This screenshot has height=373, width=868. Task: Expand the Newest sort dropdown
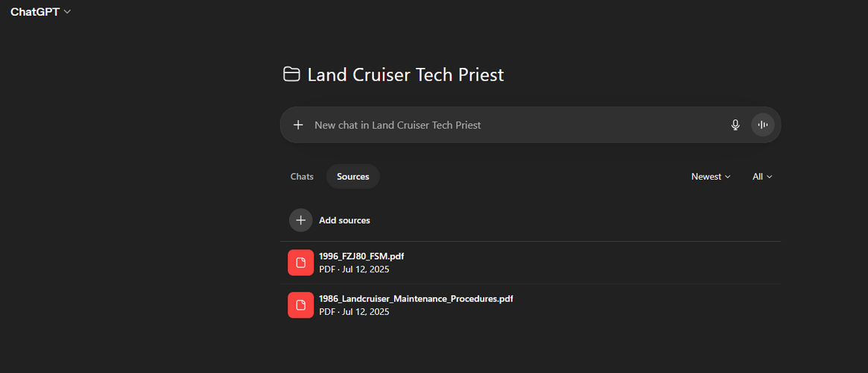pos(711,177)
